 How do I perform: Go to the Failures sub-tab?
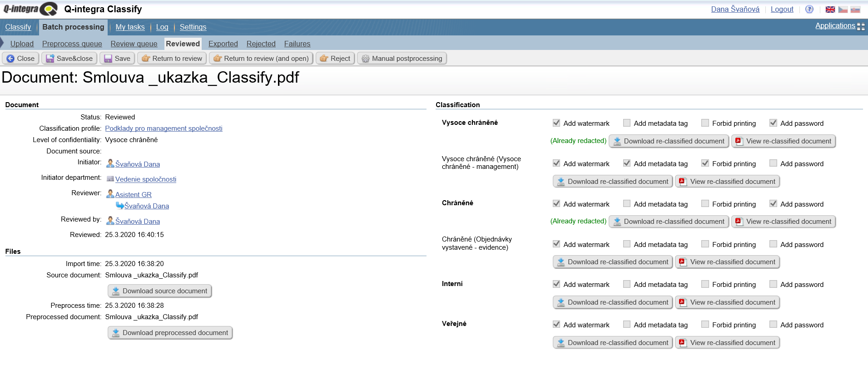click(x=298, y=44)
